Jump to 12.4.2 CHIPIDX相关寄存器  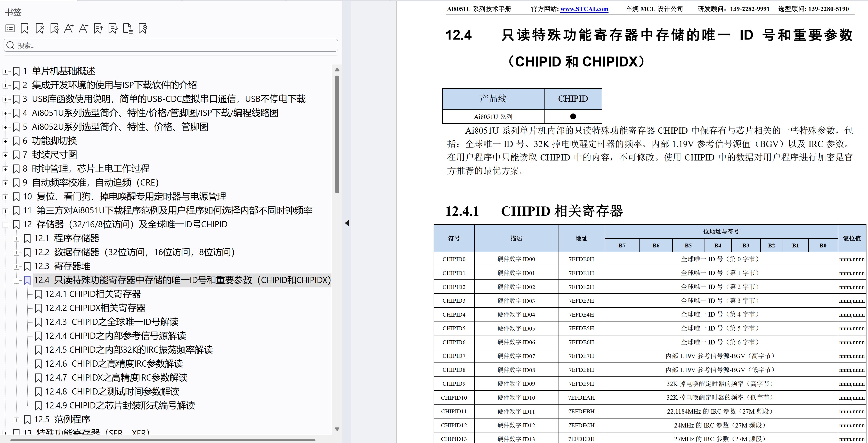[x=95, y=308]
